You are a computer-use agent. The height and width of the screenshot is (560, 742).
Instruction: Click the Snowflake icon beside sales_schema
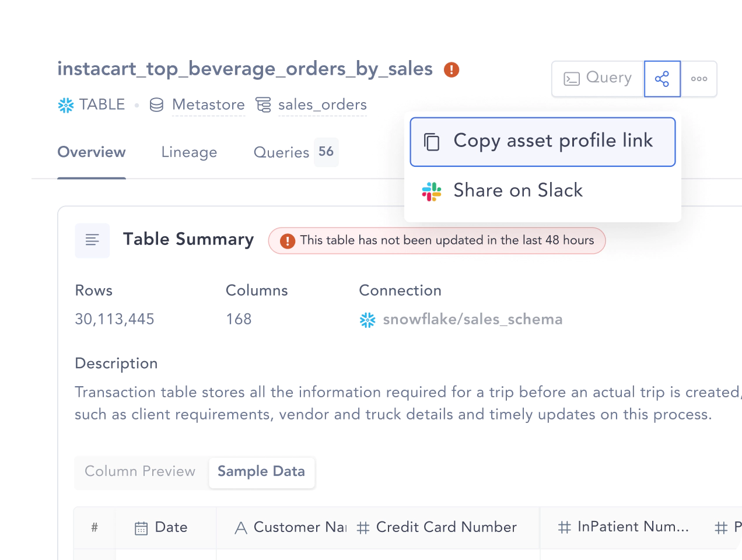click(x=367, y=320)
